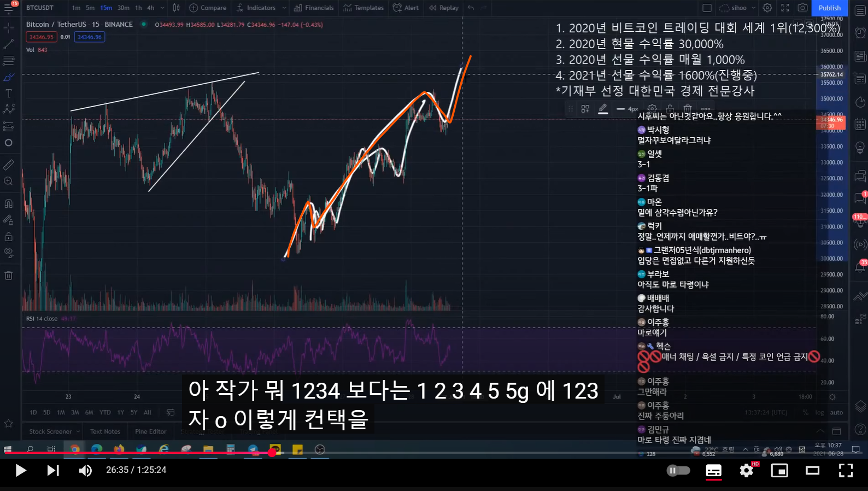The height and width of the screenshot is (491, 868).
Task: Select the crosshair cursor tool
Action: (x=9, y=27)
